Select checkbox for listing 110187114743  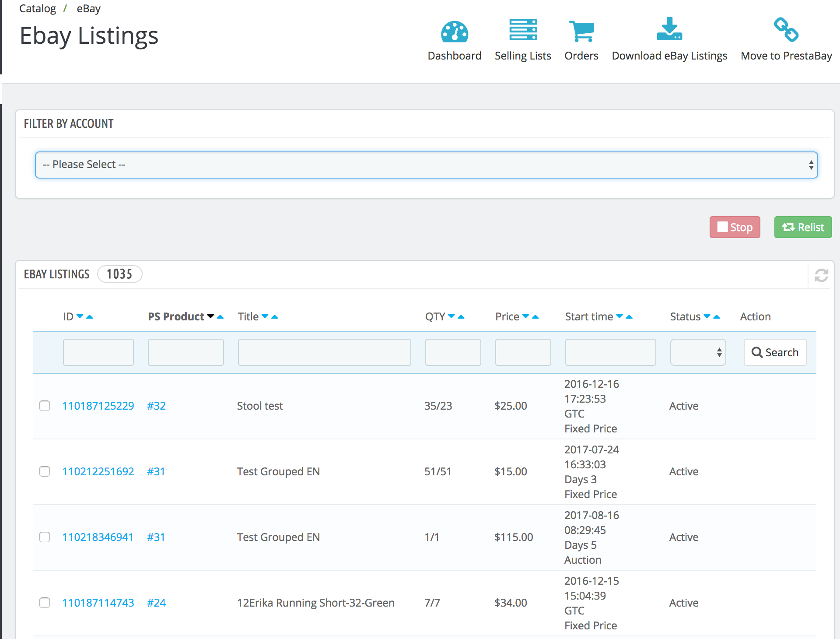point(45,603)
